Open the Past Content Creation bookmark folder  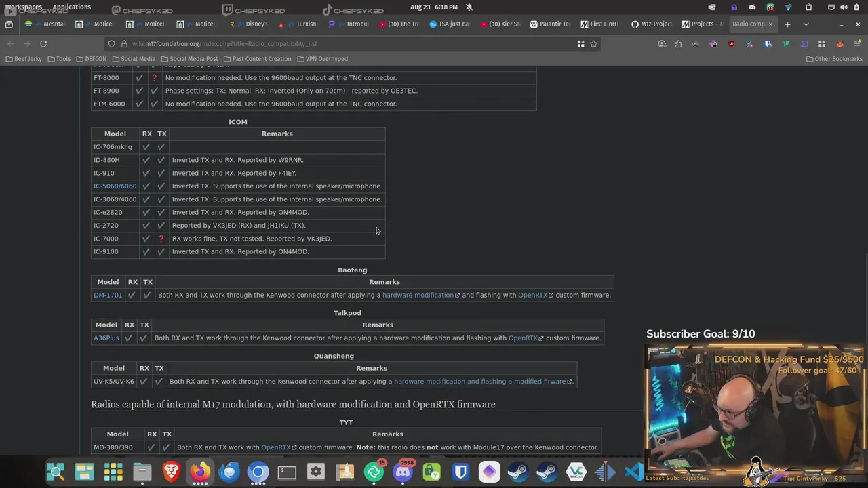pyautogui.click(x=257, y=59)
